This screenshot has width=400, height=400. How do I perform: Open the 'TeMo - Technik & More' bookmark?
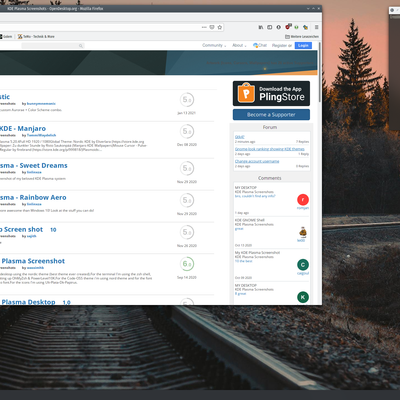click(36, 36)
